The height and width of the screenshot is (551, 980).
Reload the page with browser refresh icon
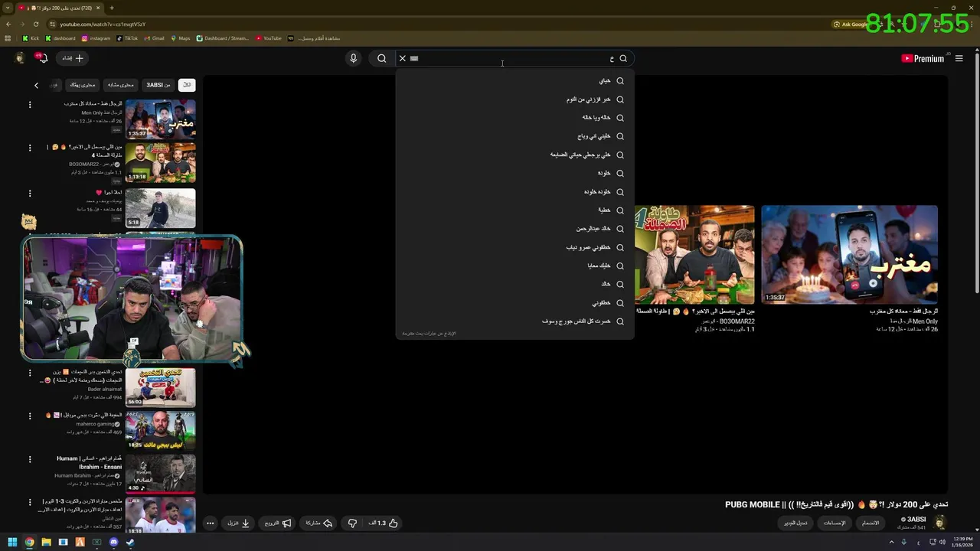[x=36, y=24]
